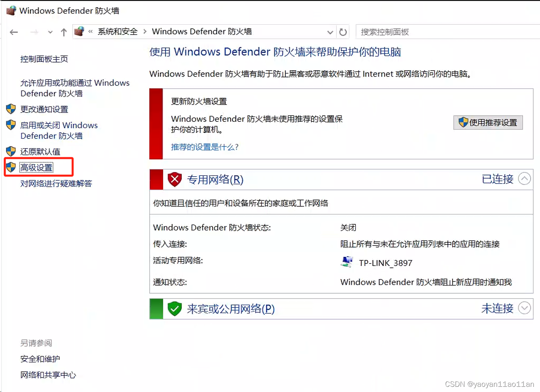Click 关闭 firewall state value

click(348, 228)
